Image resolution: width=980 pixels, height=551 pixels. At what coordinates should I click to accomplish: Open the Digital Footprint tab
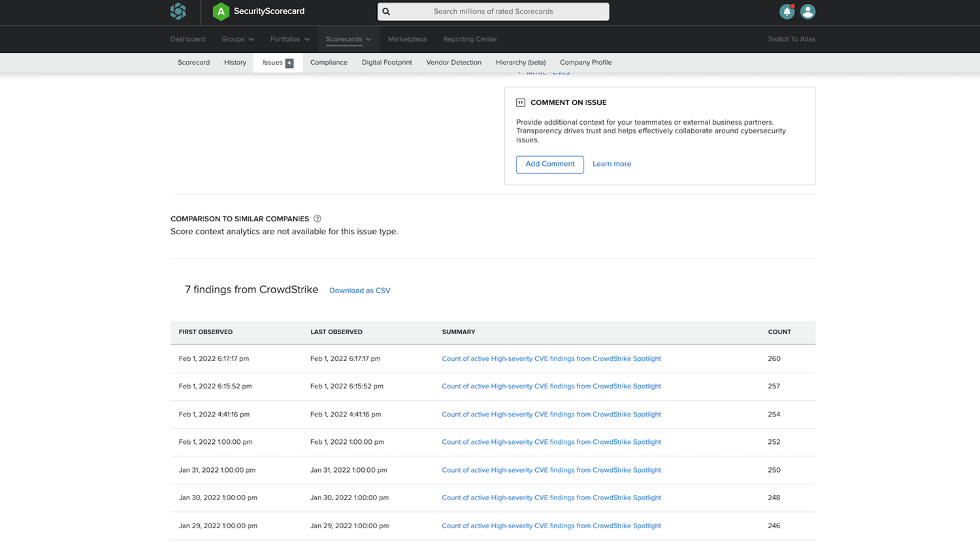(x=387, y=63)
